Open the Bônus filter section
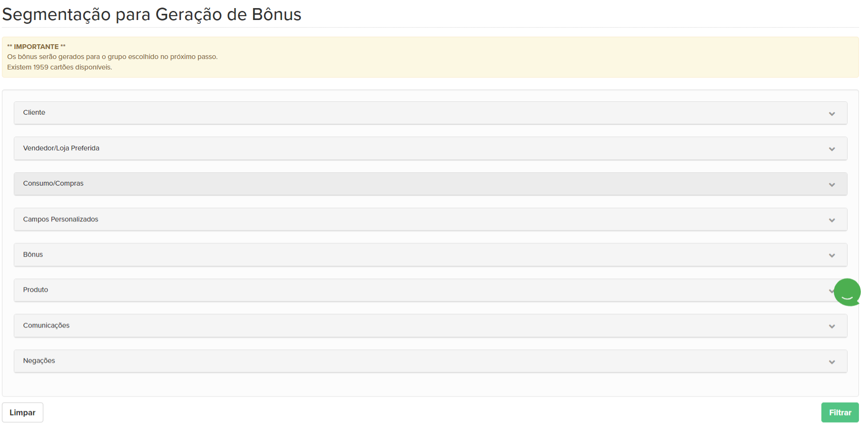This screenshot has width=868, height=426. point(430,255)
